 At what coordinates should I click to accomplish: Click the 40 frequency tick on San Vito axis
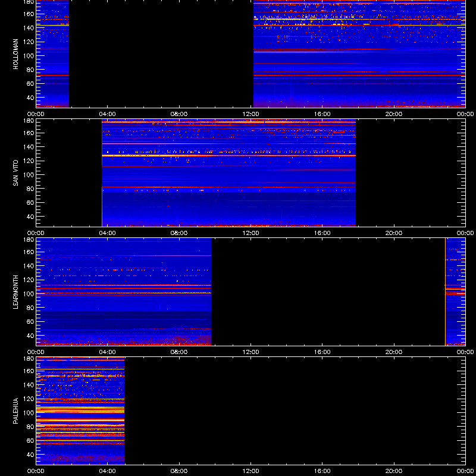[x=31, y=217]
